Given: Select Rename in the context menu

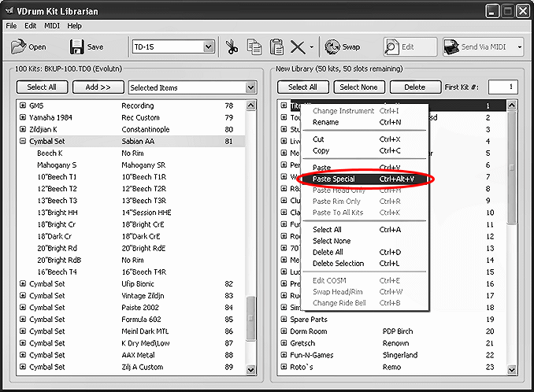Looking at the screenshot, I should tap(325, 123).
